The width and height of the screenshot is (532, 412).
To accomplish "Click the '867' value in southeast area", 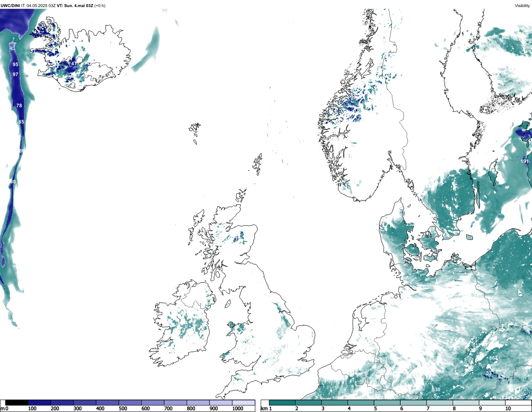I will [x=493, y=358].
